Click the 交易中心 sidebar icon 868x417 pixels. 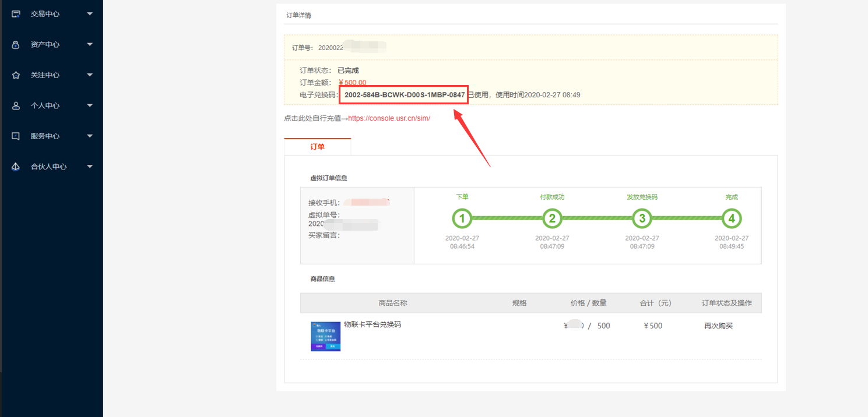(16, 14)
